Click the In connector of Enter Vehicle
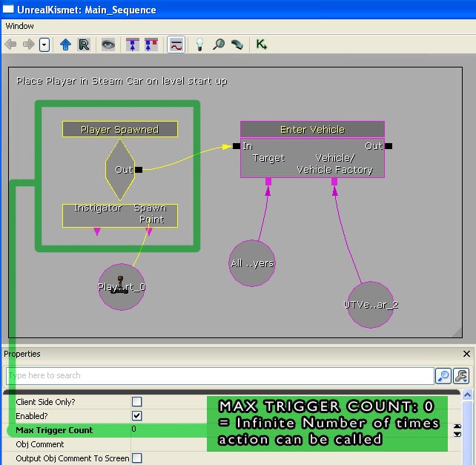This screenshot has height=465, width=476. (237, 146)
